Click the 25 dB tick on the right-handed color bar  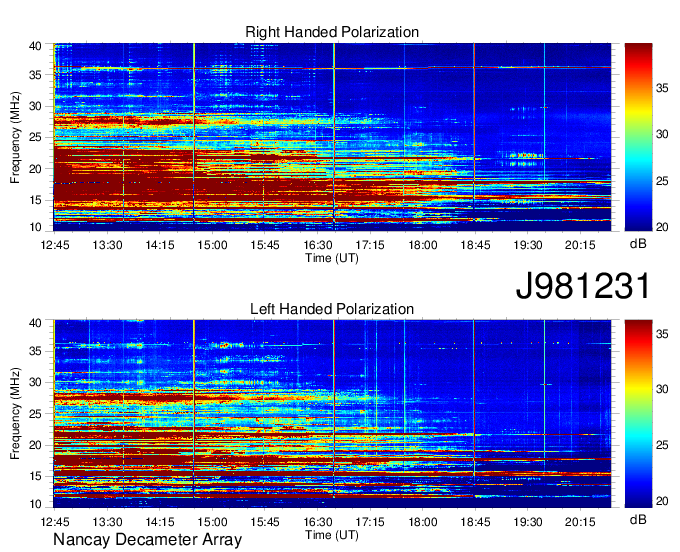[x=662, y=180]
